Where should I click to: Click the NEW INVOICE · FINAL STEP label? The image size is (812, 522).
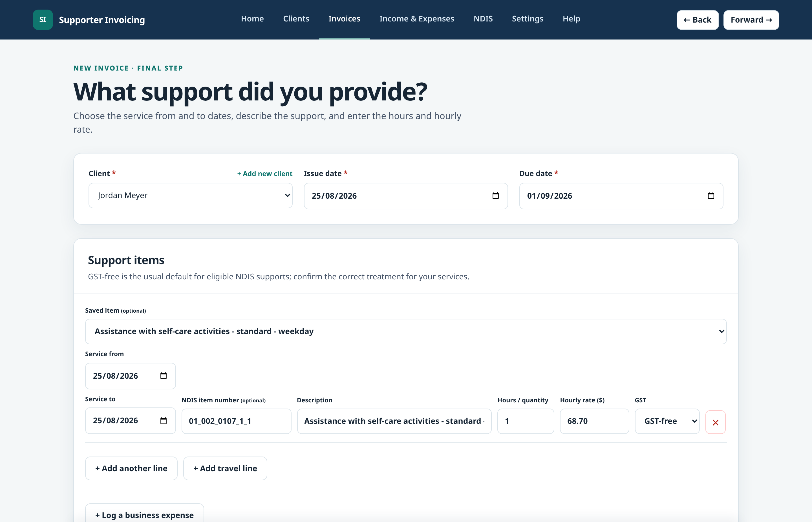[128, 68]
